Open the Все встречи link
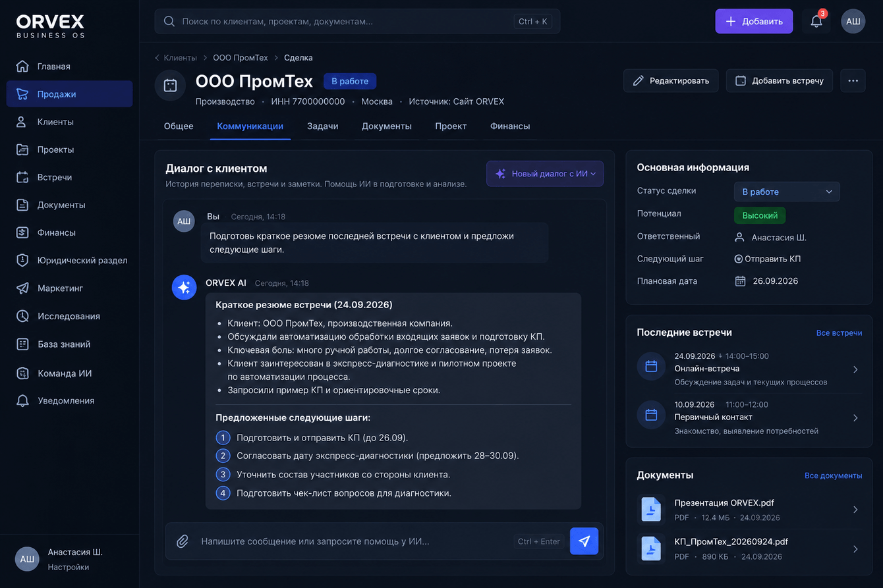This screenshot has width=883, height=588. pos(839,333)
